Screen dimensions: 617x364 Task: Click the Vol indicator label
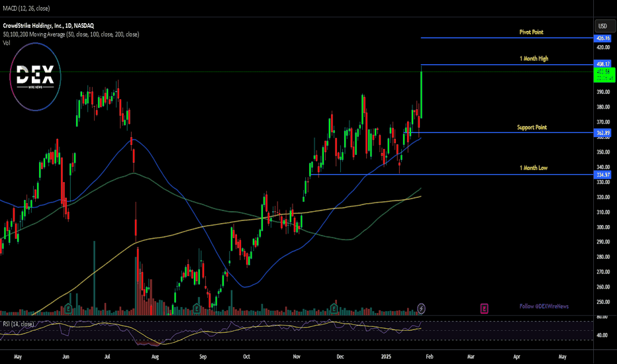(x=7, y=43)
